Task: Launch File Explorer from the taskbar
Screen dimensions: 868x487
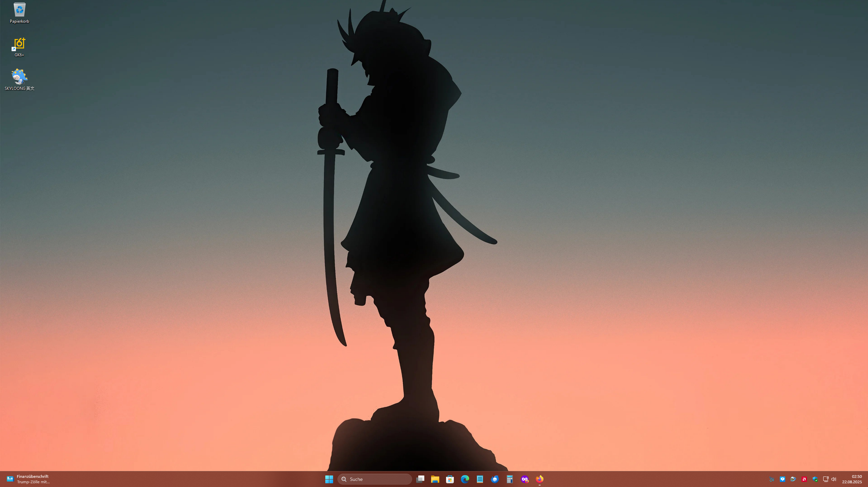Action: pyautogui.click(x=435, y=479)
